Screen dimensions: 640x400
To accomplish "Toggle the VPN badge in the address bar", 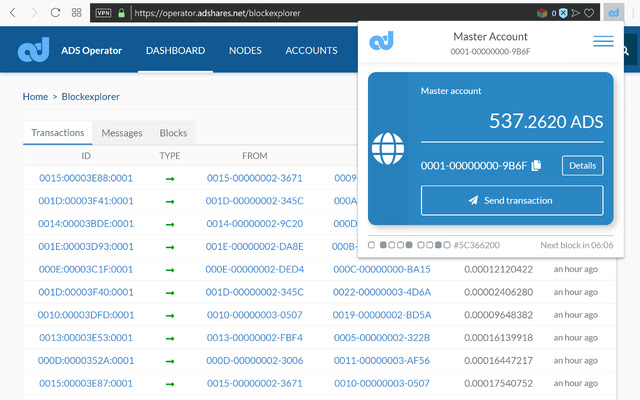I will point(104,13).
